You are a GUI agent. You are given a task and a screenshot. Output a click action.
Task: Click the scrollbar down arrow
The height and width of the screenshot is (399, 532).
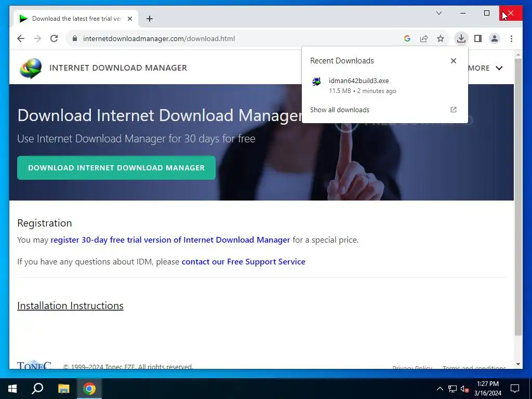click(x=518, y=364)
